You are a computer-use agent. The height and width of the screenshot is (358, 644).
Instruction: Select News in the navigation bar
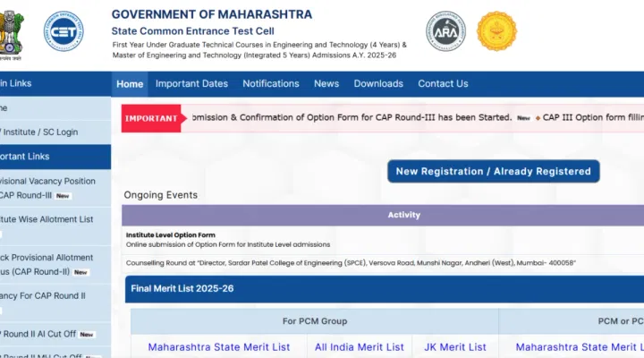[x=326, y=84]
